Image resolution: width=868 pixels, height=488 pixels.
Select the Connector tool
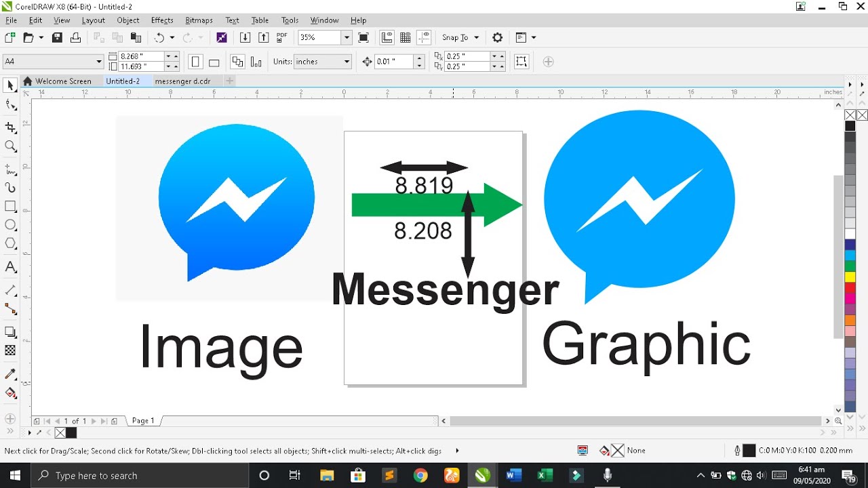10,309
